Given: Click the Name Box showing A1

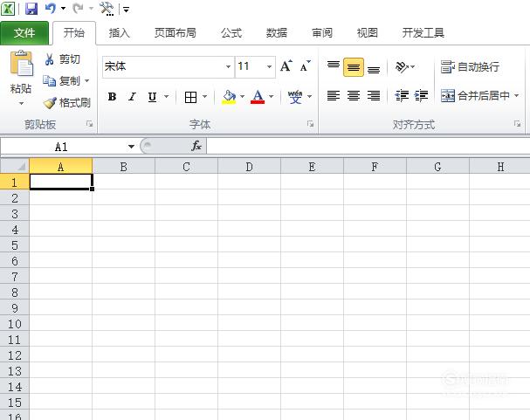Looking at the screenshot, I should coord(63,147).
